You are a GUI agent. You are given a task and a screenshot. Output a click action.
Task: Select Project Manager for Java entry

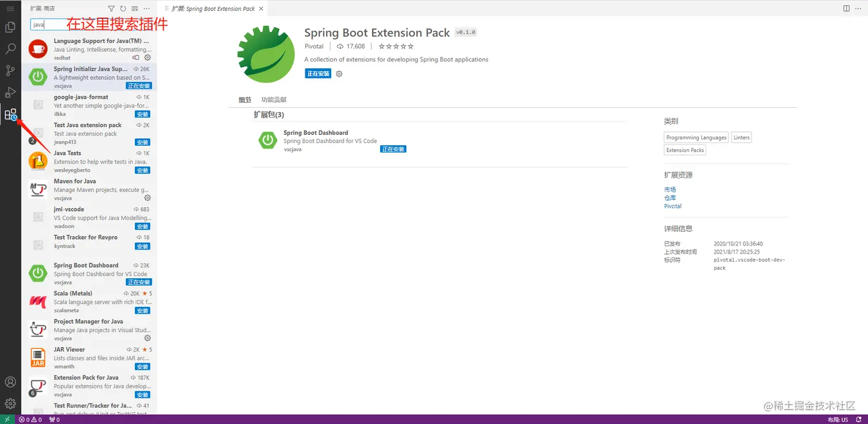[89, 330]
